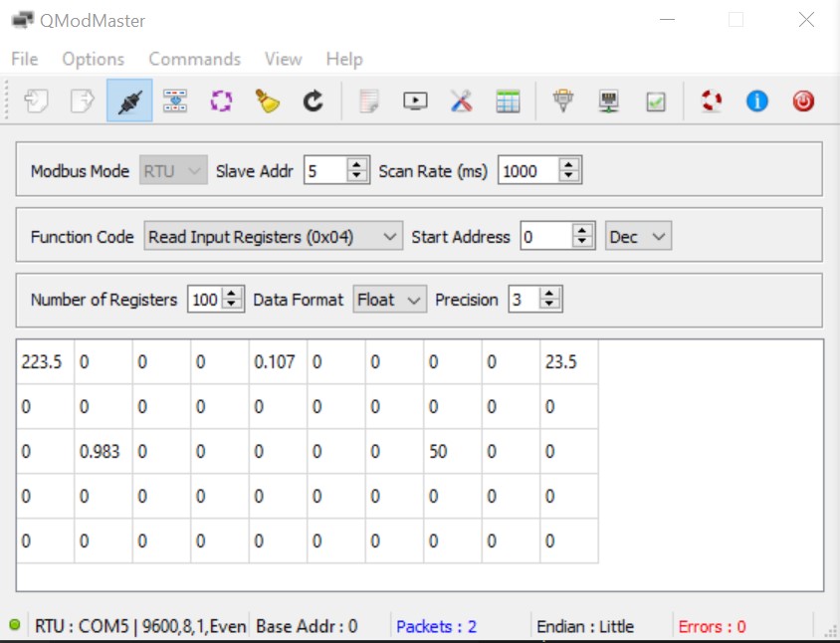Open Modbus TCP network settings icon
840x643 pixels.
tap(609, 102)
